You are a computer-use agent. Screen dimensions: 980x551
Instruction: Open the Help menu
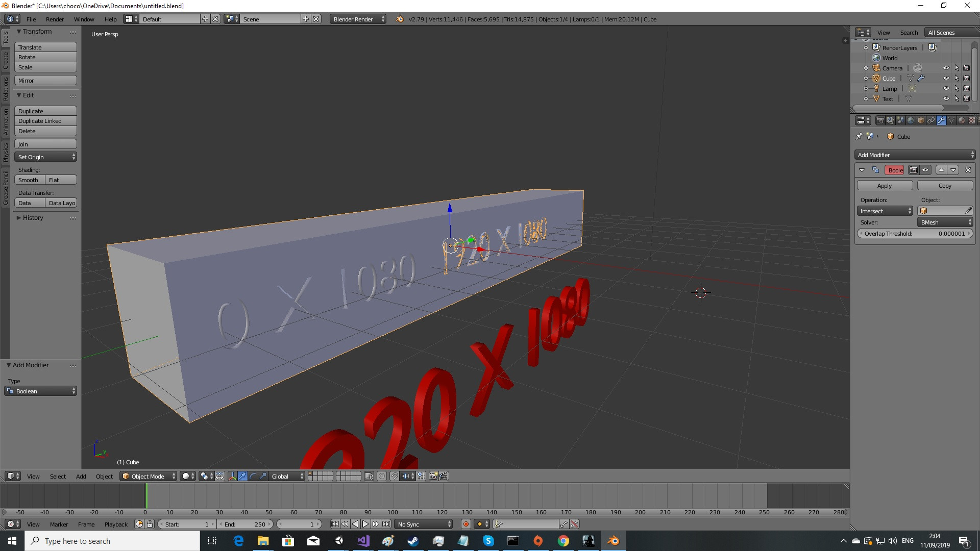[x=110, y=19]
